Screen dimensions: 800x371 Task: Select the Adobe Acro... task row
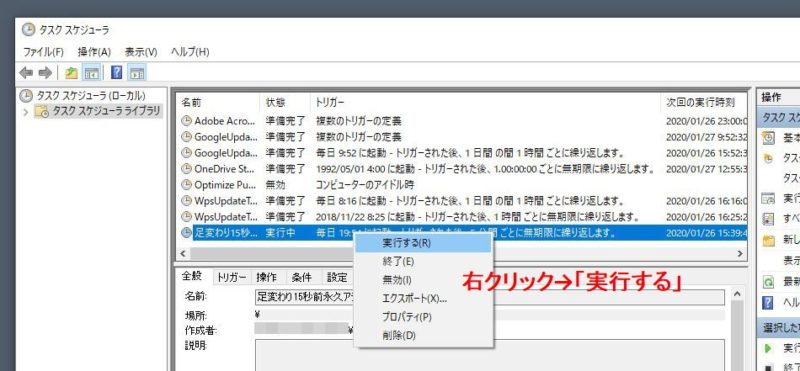tap(462, 121)
